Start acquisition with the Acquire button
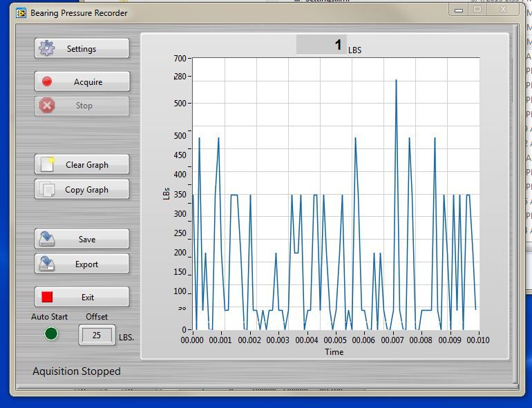The height and width of the screenshot is (408, 532). 82,81
